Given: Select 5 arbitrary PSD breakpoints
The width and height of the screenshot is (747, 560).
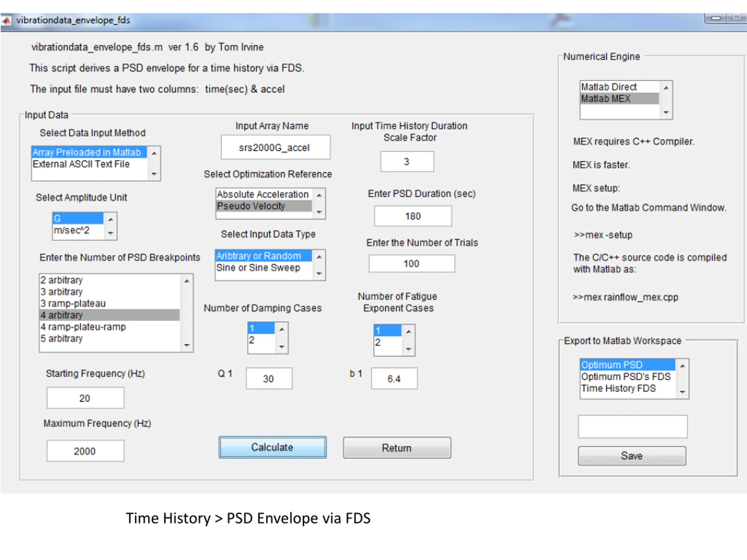Looking at the screenshot, I should click(109, 339).
